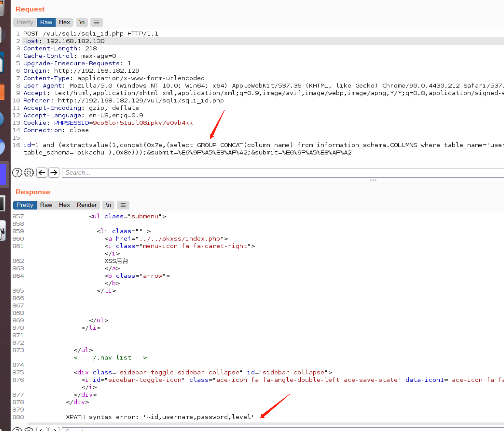Screen dimensions: 504x431
Task: Go to next search match in Request
Action: (54, 172)
